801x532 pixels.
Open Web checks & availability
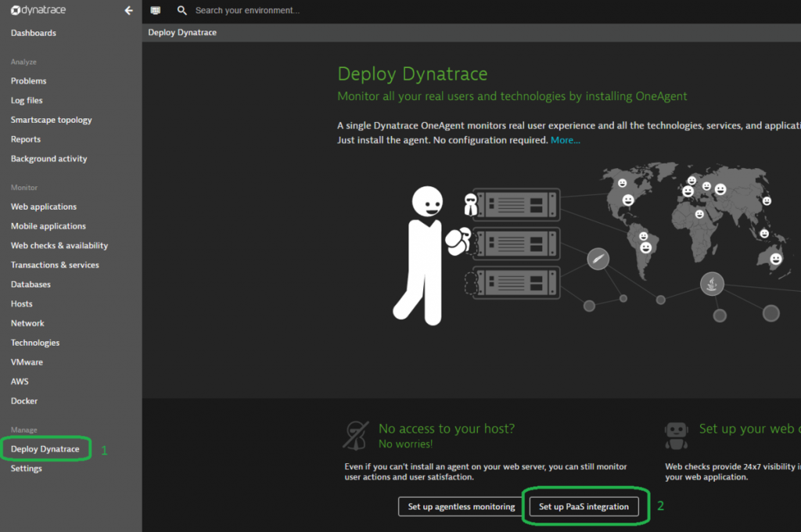click(x=59, y=246)
